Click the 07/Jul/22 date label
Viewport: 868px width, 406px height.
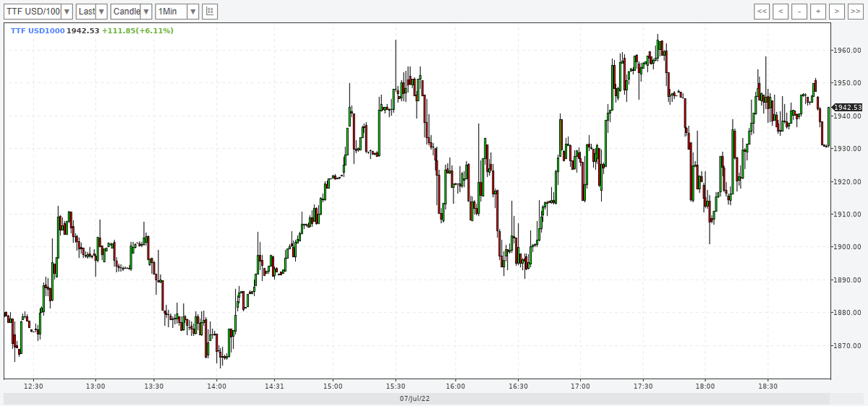coord(414,399)
